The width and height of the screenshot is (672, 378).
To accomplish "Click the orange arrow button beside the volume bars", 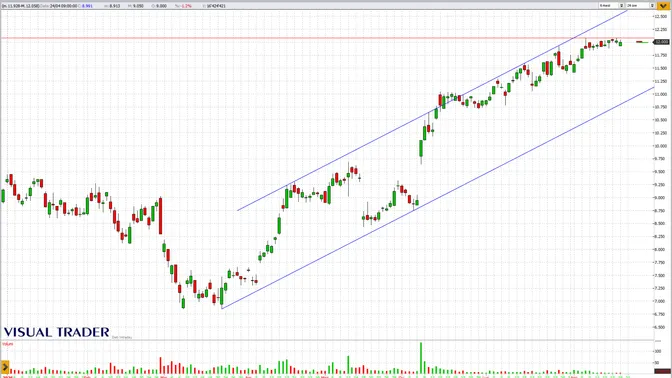I will pyautogui.click(x=5, y=367).
